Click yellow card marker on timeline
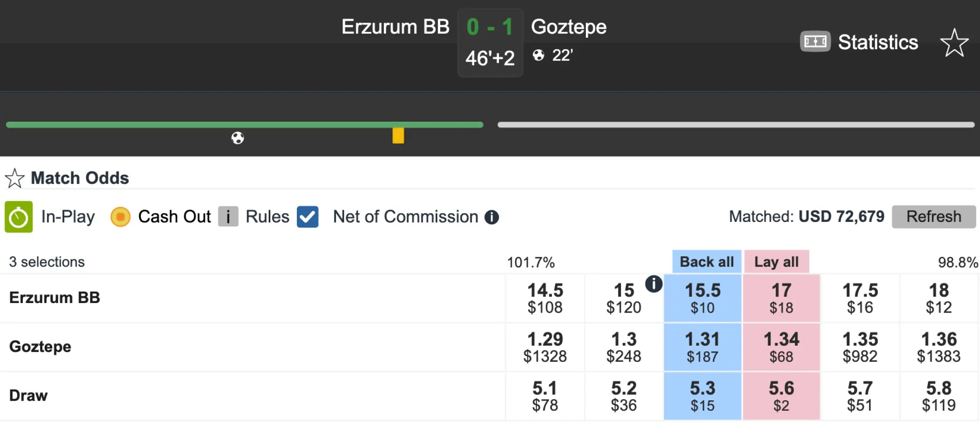 (x=398, y=136)
